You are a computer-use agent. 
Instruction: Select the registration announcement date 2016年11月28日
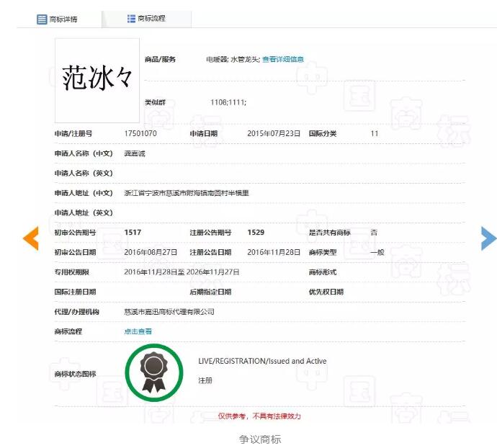pyautogui.click(x=274, y=252)
